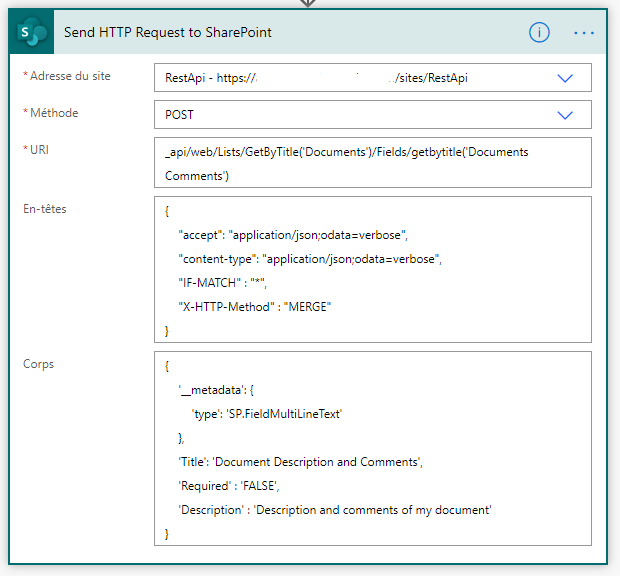Image resolution: width=620 pixels, height=576 pixels.
Task: Click the "Comments')" text in URI
Action: pyautogui.click(x=197, y=176)
